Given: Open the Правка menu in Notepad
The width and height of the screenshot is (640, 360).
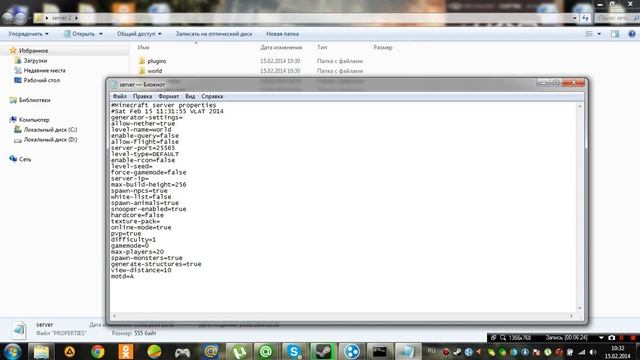Looking at the screenshot, I should pyautogui.click(x=142, y=96).
